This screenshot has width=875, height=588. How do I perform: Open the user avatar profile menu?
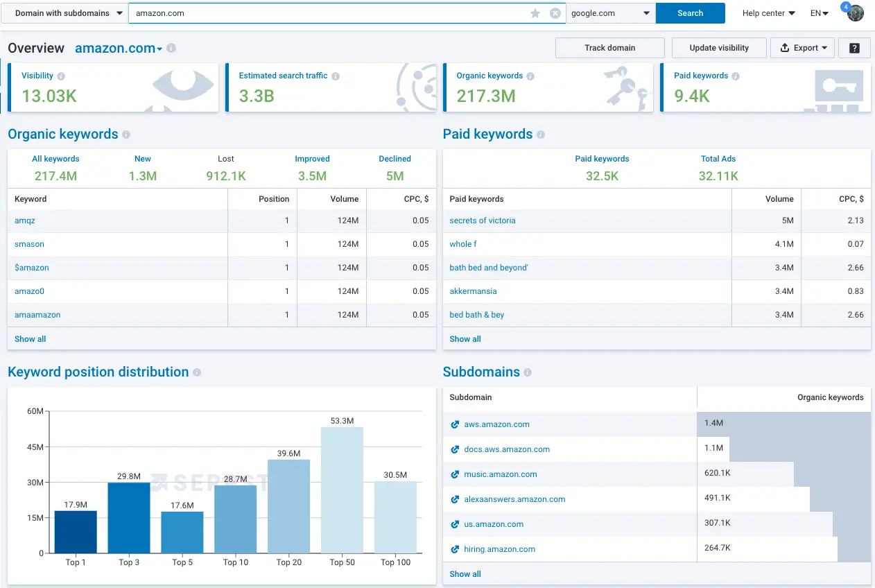pos(856,13)
